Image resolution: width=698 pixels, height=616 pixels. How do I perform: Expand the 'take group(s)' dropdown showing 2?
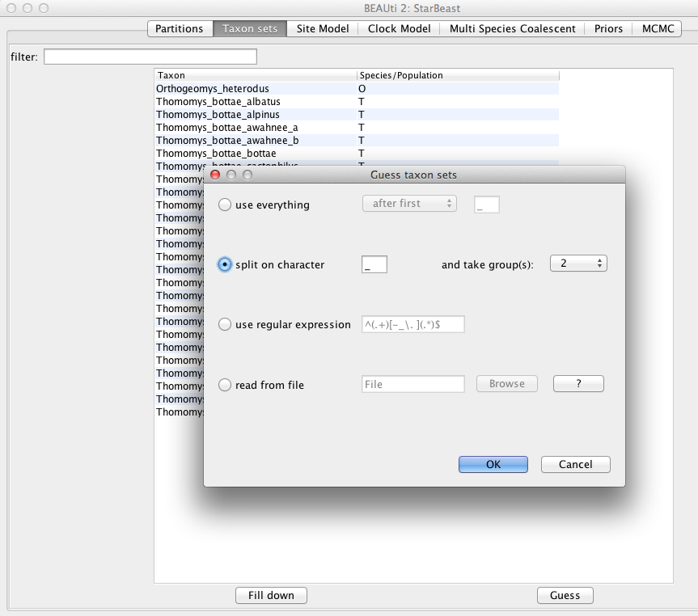click(577, 264)
